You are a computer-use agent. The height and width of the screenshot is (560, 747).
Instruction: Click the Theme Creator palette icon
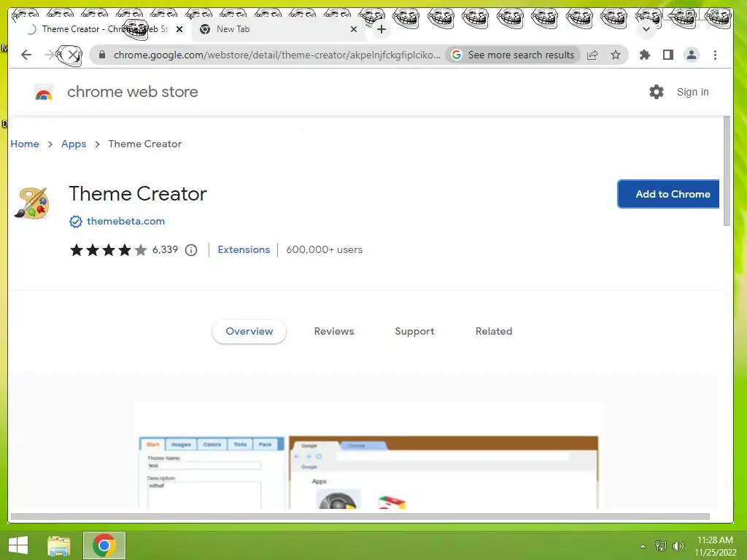tap(32, 203)
